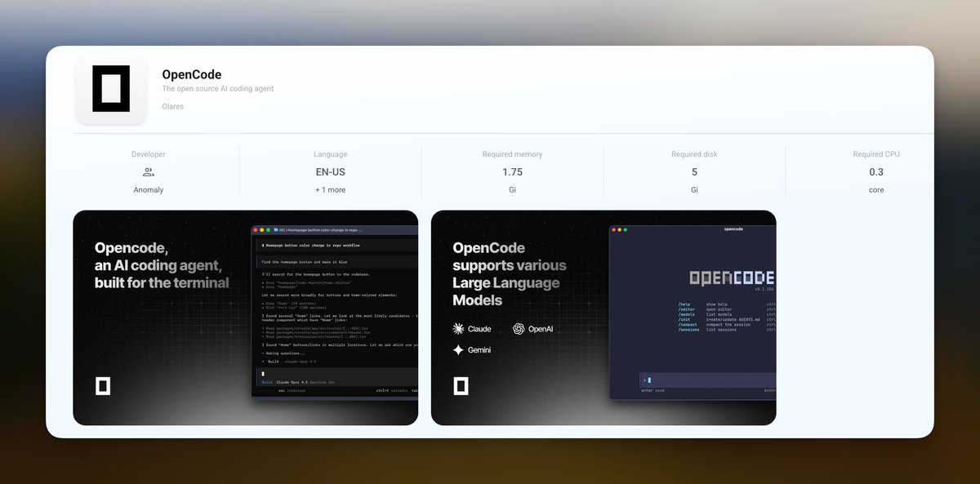The width and height of the screenshot is (980, 484).
Task: Click the Anomaly developer name
Action: (149, 190)
